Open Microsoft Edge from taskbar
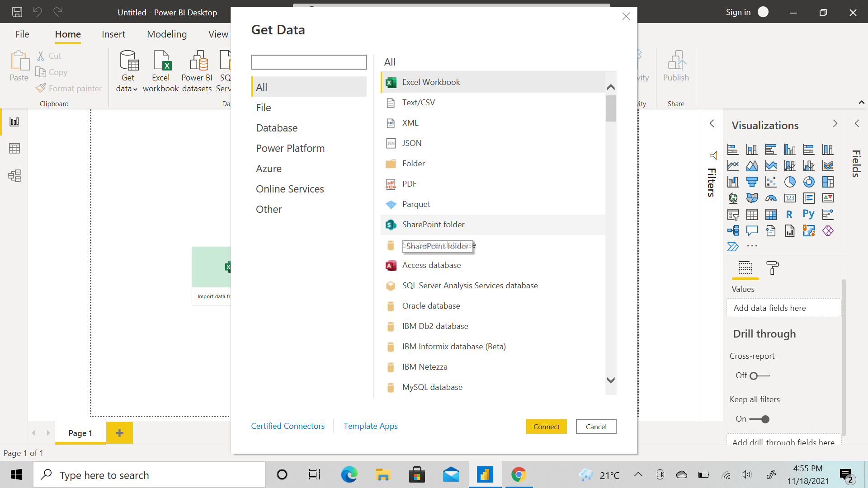868x488 pixels. [x=349, y=475]
